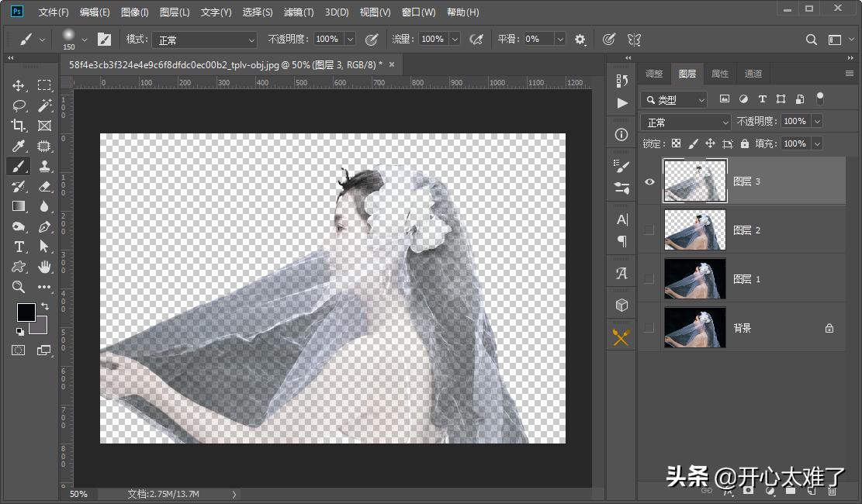Screen dimensions: 862x504
Task: Select the Crop tool
Action: pyautogui.click(x=19, y=126)
